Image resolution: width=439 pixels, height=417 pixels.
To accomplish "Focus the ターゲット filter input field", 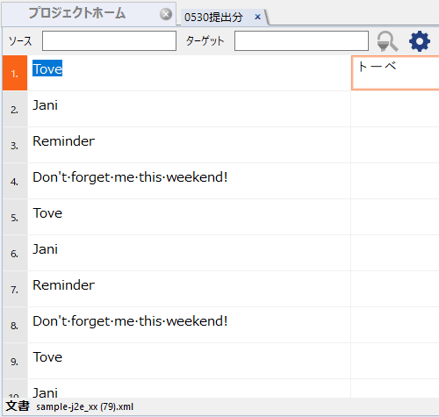I will [301, 41].
